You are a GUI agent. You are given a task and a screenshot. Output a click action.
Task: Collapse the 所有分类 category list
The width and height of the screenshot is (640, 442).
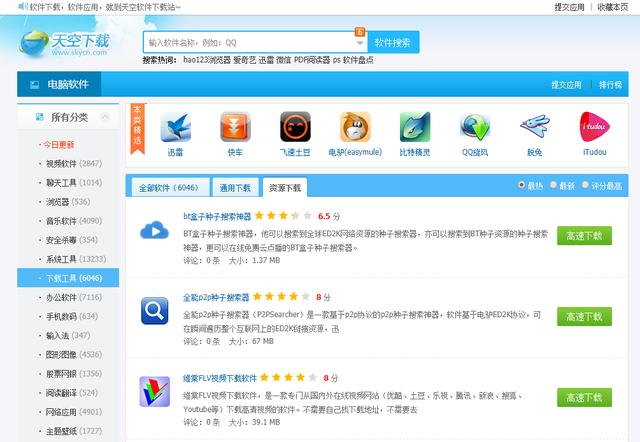pos(105,117)
